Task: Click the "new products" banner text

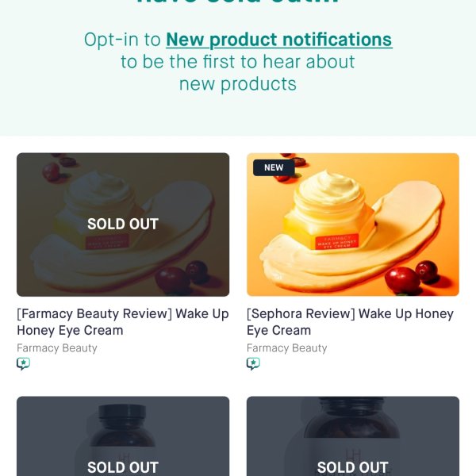Action: [238, 84]
